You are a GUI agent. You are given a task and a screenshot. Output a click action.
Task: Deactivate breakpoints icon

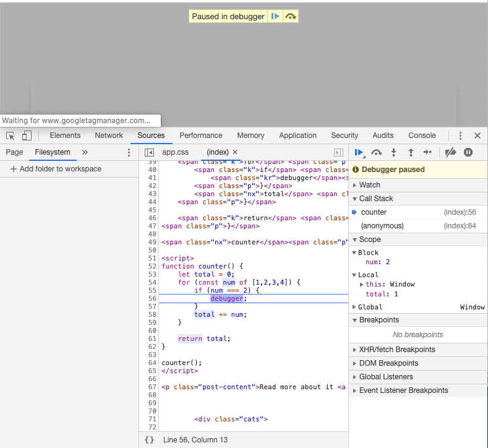[450, 152]
